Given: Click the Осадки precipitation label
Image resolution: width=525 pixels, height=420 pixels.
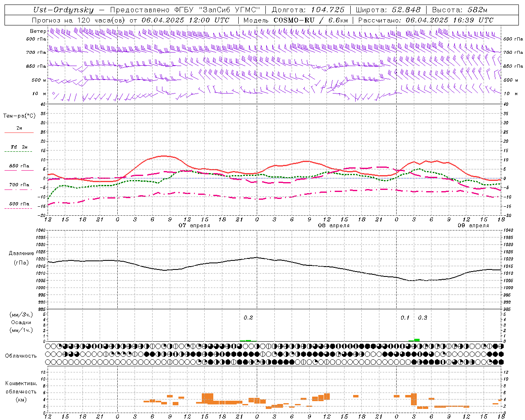Looking at the screenshot, I should pyautogui.click(x=21, y=322).
